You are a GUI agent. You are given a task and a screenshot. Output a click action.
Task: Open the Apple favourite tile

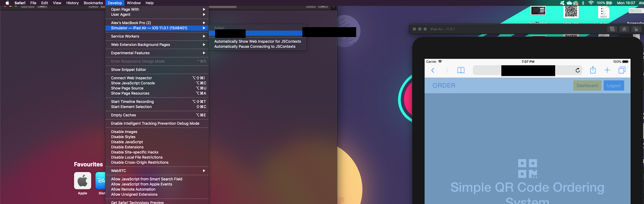pos(82,180)
